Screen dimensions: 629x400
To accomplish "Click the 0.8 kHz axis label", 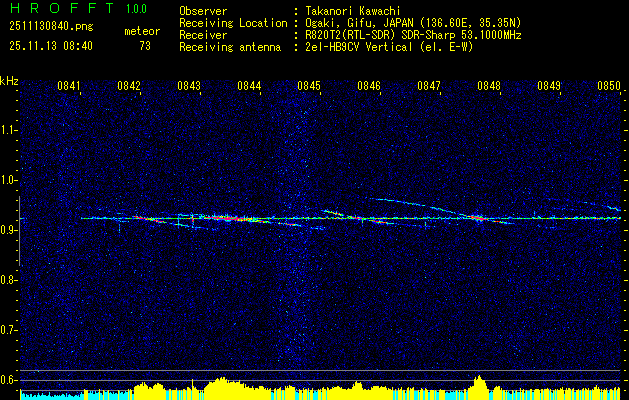I will pos(7,280).
